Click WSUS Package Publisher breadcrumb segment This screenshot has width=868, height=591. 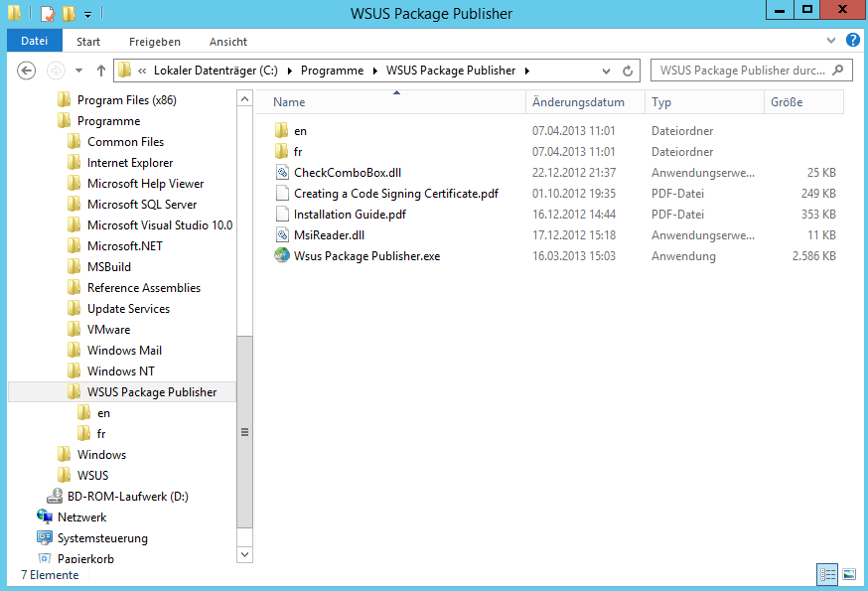[451, 71]
